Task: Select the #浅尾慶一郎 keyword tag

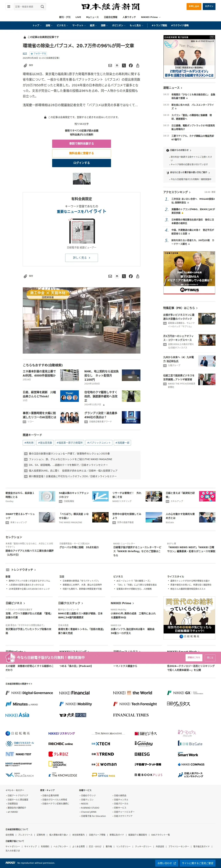Action: click(x=123, y=443)
